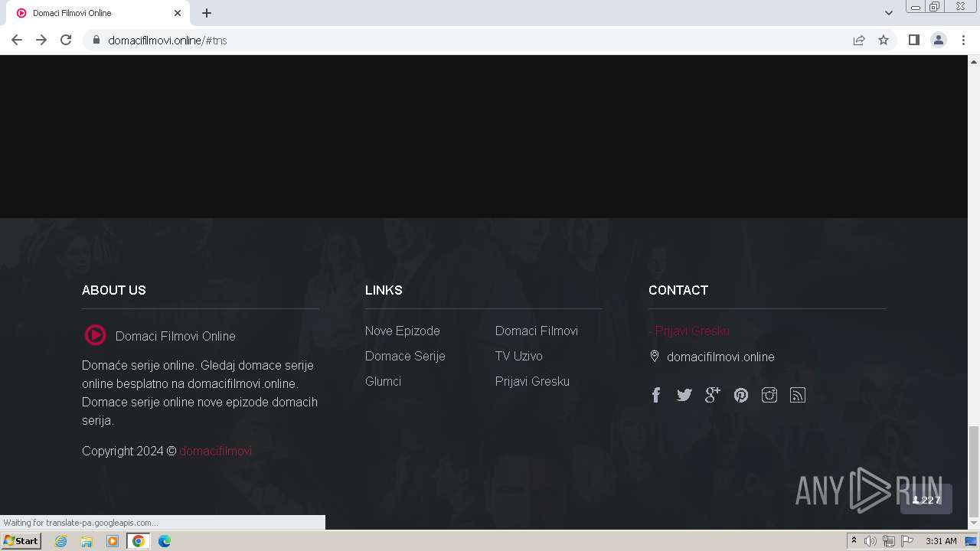Open File Explorer from the taskbar
Screen dimensions: 980x551
tap(87, 541)
